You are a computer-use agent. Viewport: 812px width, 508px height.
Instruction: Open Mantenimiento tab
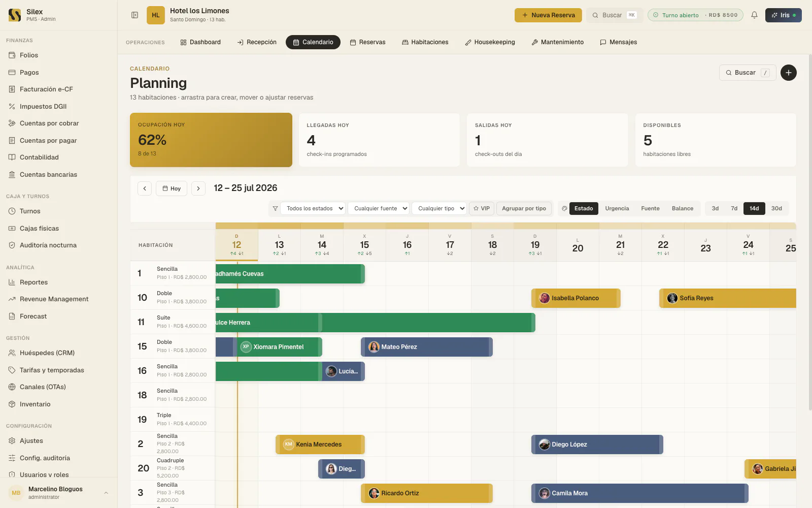(x=558, y=42)
